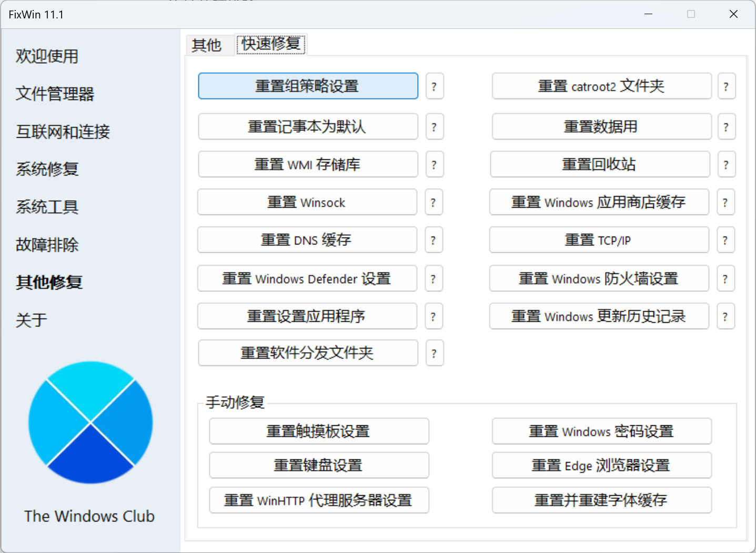Click The Windows Club logo

tap(89, 422)
